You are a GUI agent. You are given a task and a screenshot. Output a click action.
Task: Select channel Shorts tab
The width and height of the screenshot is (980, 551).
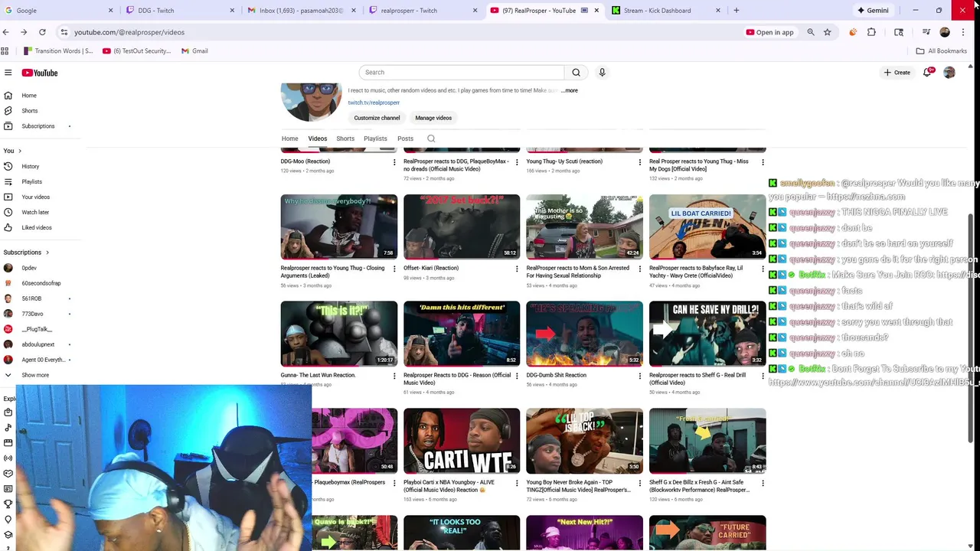(345, 139)
